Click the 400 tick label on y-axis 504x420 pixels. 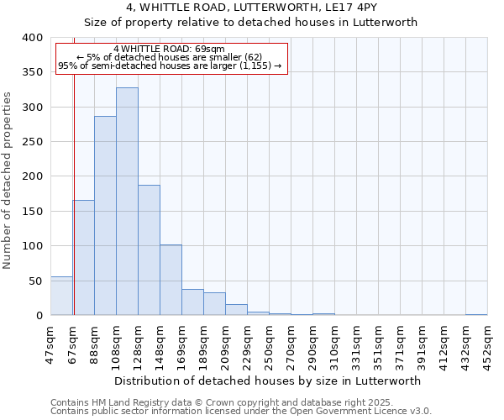coord(33,38)
